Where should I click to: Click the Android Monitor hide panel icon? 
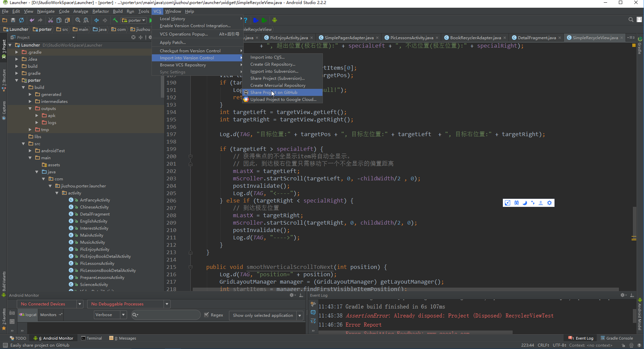point(301,295)
